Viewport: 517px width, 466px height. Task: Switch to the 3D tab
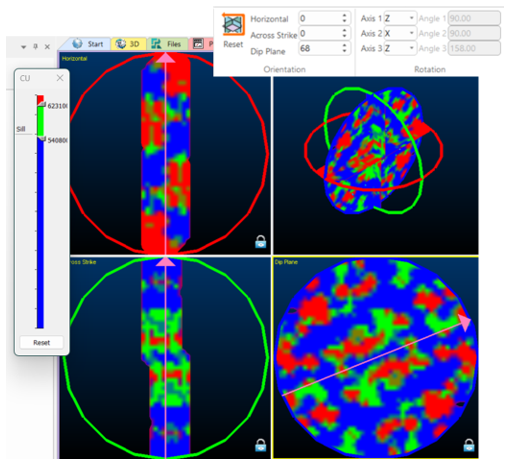(129, 44)
